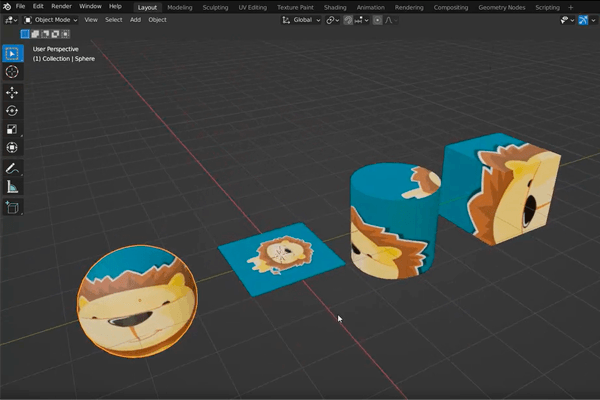This screenshot has width=600, height=400.
Task: Set selection mode to new selection
Action: [25, 34]
